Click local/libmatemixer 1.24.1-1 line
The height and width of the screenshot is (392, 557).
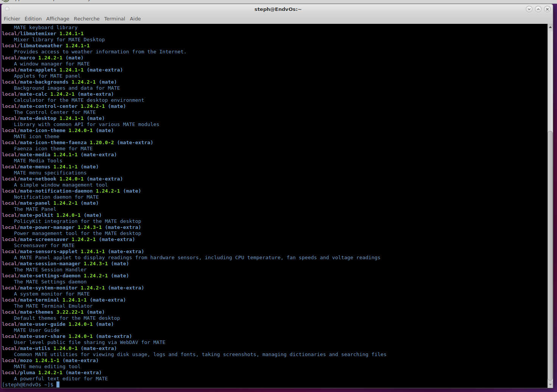point(43,33)
